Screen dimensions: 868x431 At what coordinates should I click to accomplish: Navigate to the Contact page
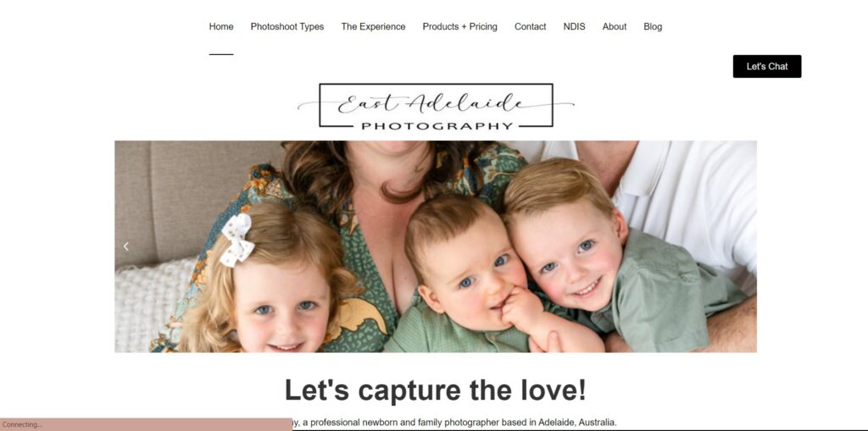tap(530, 26)
